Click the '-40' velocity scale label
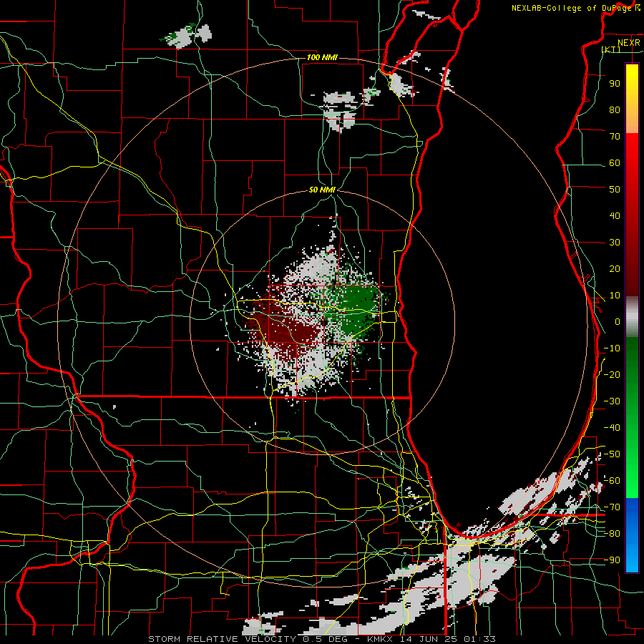 pyautogui.click(x=612, y=428)
